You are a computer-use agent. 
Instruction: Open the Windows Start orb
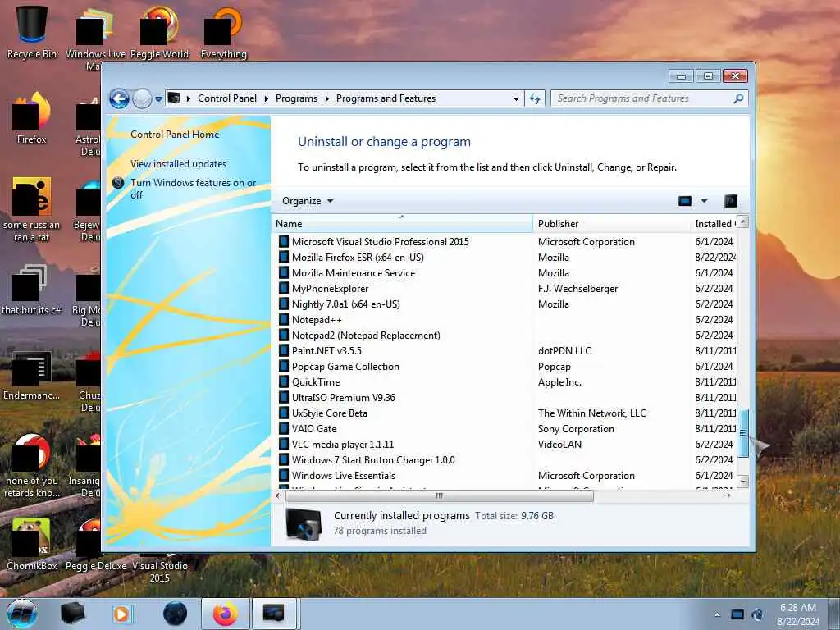[22, 614]
